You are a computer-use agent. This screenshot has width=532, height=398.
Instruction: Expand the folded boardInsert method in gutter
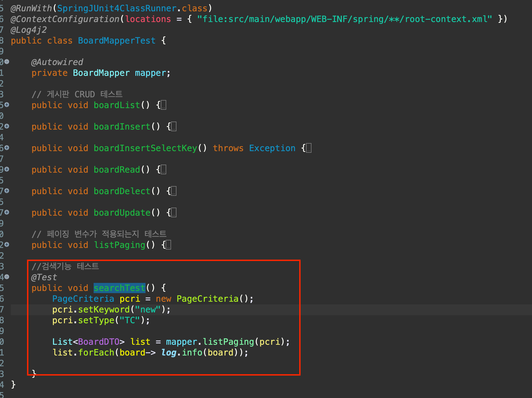(x=7, y=126)
